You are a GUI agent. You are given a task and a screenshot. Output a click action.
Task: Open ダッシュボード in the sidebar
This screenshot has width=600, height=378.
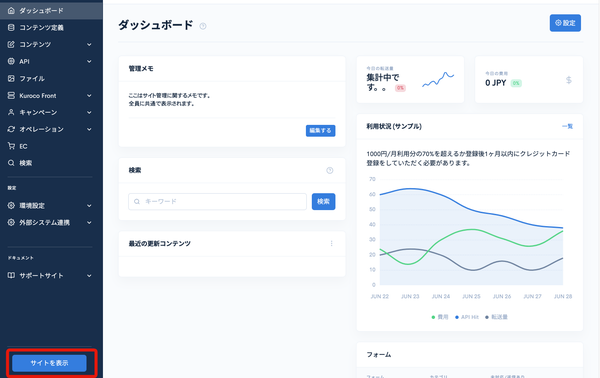51,11
